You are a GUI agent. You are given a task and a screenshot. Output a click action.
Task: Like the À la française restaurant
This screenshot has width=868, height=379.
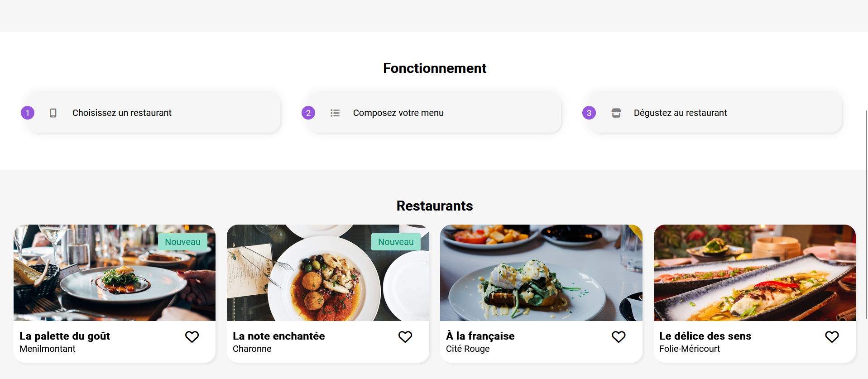(x=619, y=336)
